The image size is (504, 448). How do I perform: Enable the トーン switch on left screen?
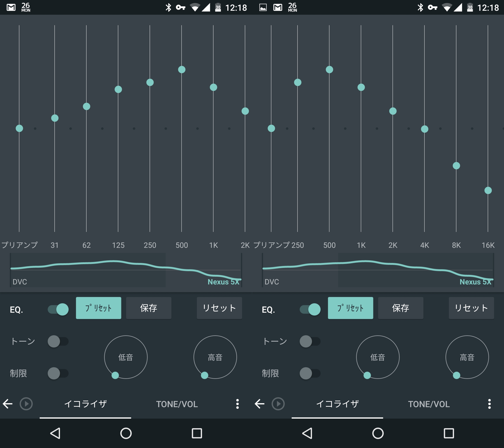click(x=58, y=342)
